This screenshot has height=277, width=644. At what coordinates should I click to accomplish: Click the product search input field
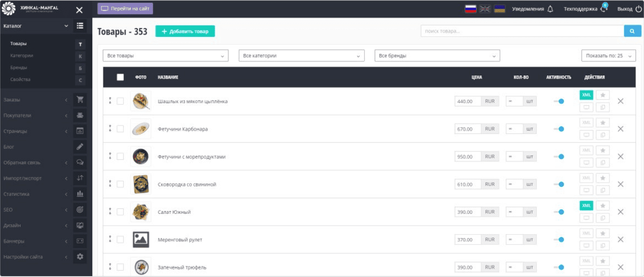522,31
